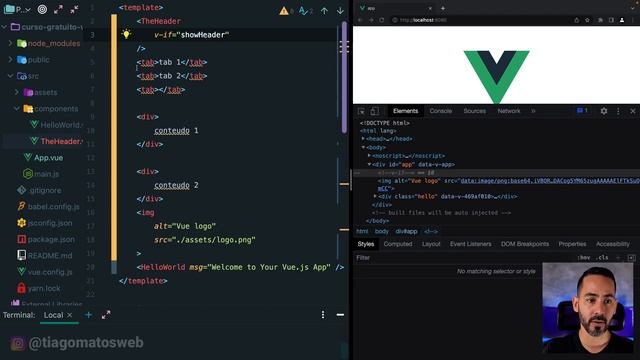
Task: Open package.json file
Action: click(46, 239)
